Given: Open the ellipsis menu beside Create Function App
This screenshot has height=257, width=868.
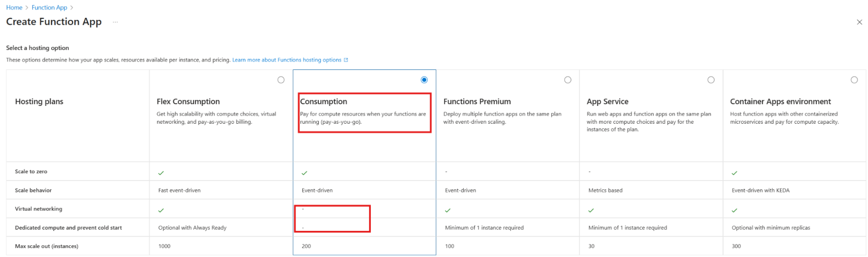Looking at the screenshot, I should (x=115, y=22).
